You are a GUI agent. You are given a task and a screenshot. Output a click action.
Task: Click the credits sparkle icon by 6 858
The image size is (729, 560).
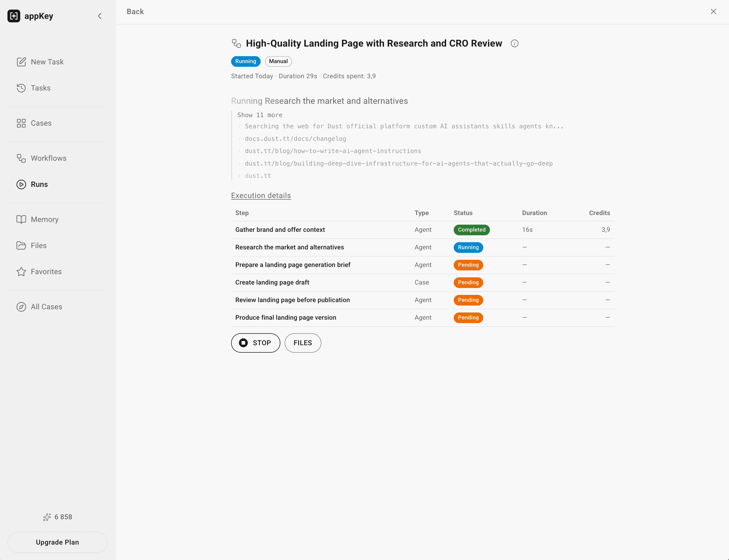click(47, 517)
